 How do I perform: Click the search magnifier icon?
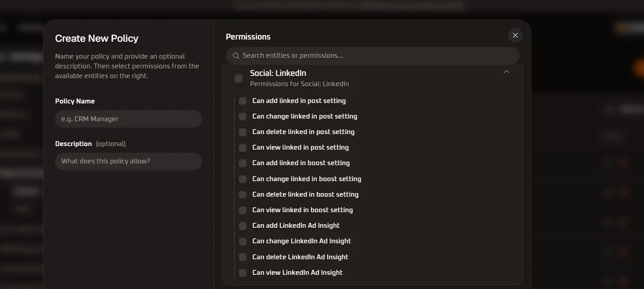(236, 56)
